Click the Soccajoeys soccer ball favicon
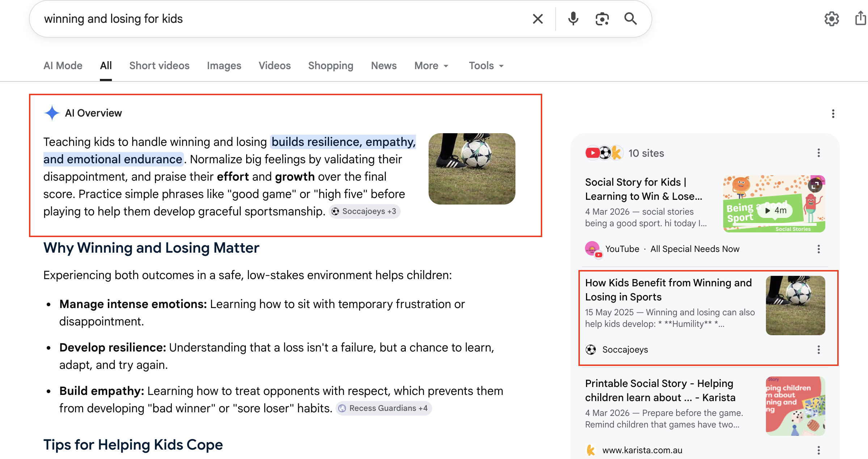 coord(591,350)
